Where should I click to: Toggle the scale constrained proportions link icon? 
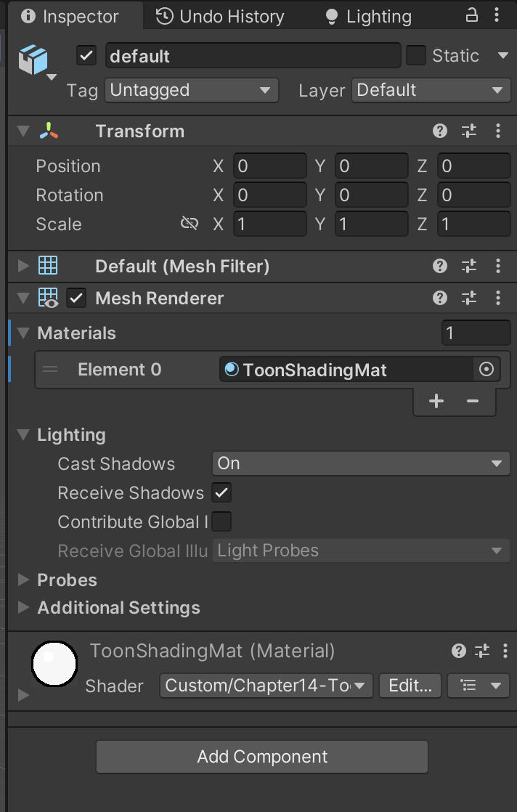(190, 224)
